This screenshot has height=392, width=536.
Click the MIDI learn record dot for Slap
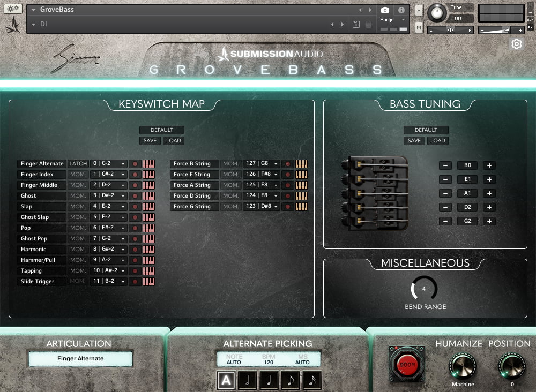point(135,207)
